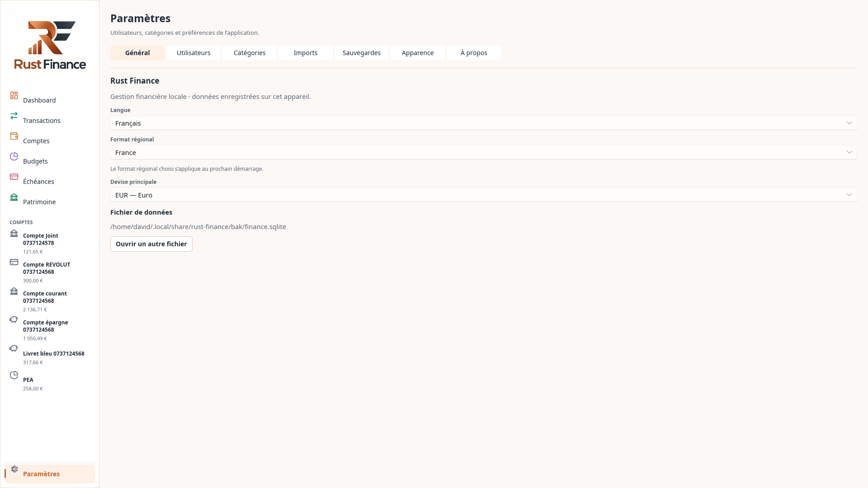Open the Langue dropdown
Viewport: 868px width, 488px height.
coord(483,123)
